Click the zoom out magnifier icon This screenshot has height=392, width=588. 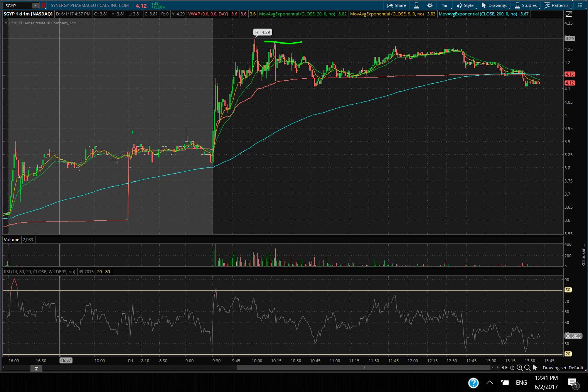(x=527, y=368)
